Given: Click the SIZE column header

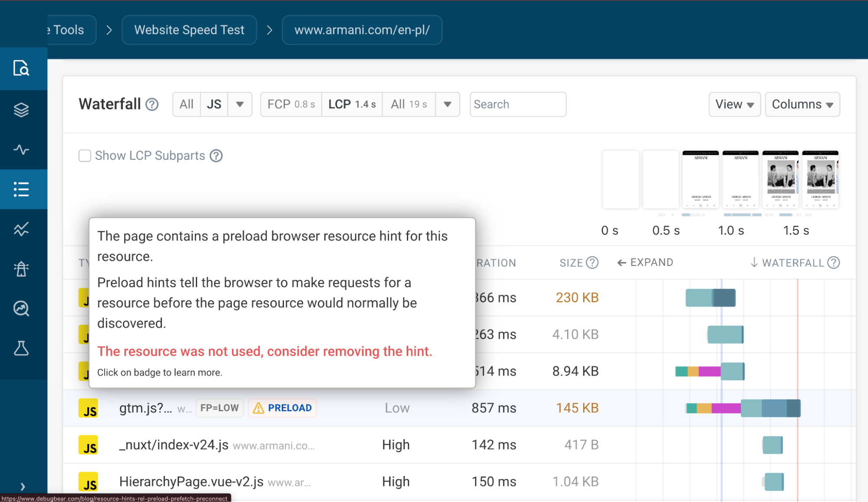Looking at the screenshot, I should (571, 262).
